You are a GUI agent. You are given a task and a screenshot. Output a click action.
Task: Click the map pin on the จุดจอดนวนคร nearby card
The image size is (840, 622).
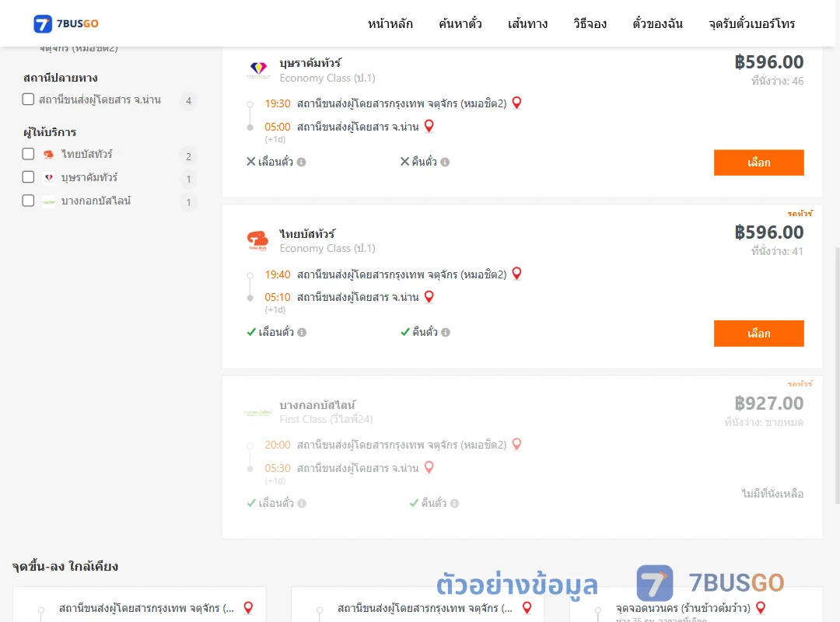[x=761, y=607]
